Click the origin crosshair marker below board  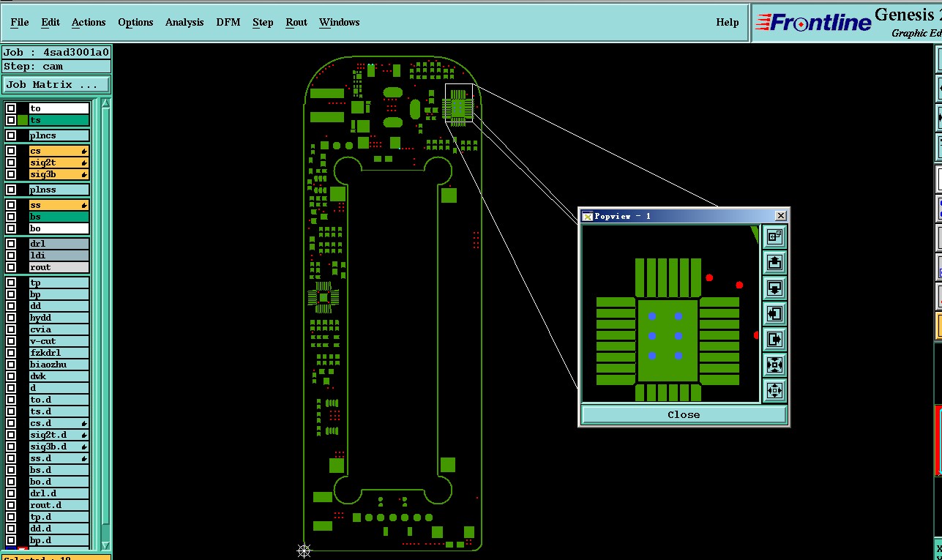[304, 550]
